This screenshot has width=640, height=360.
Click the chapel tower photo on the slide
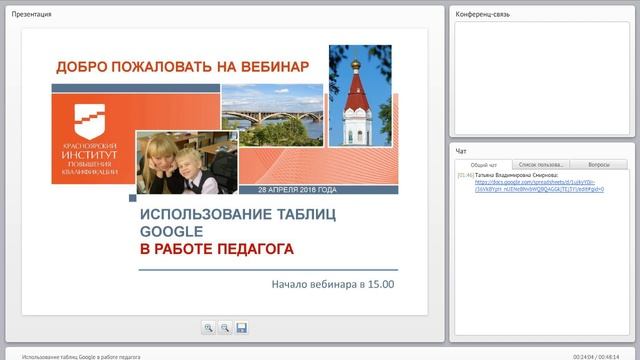pyautogui.click(x=360, y=96)
